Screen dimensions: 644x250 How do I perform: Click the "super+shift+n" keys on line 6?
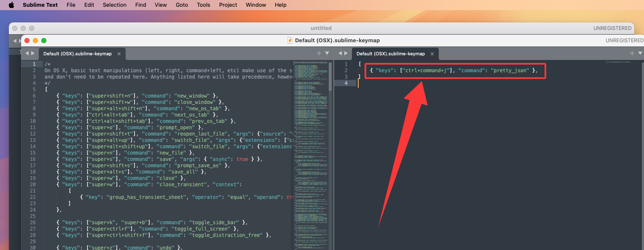tap(113, 96)
